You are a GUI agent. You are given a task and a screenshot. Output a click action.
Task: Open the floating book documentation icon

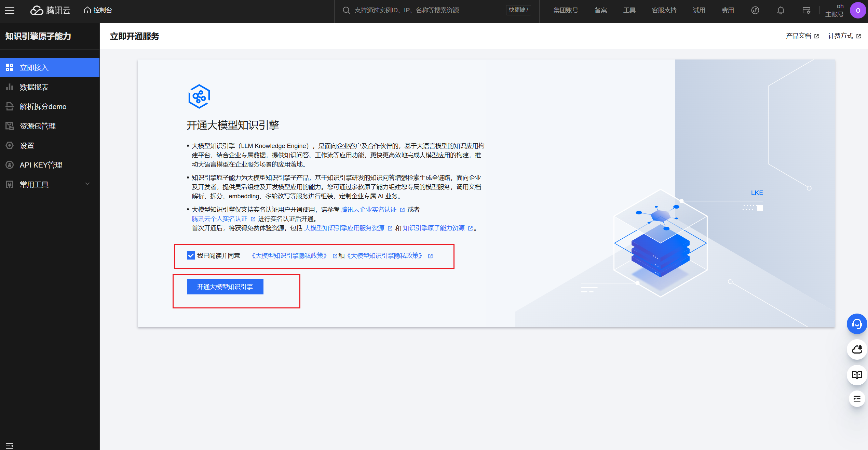coord(857,375)
